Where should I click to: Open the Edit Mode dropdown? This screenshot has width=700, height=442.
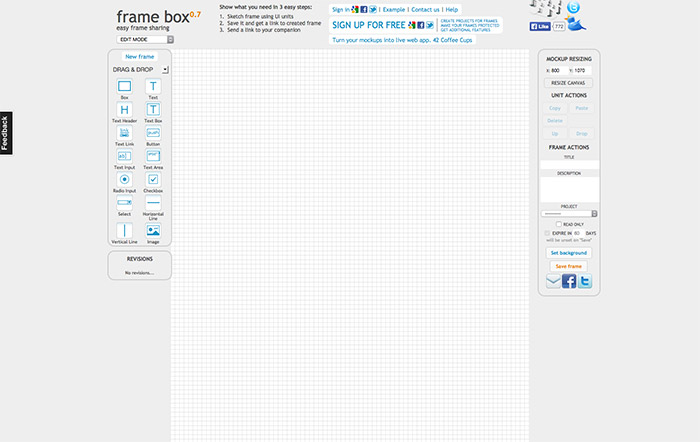click(145, 39)
